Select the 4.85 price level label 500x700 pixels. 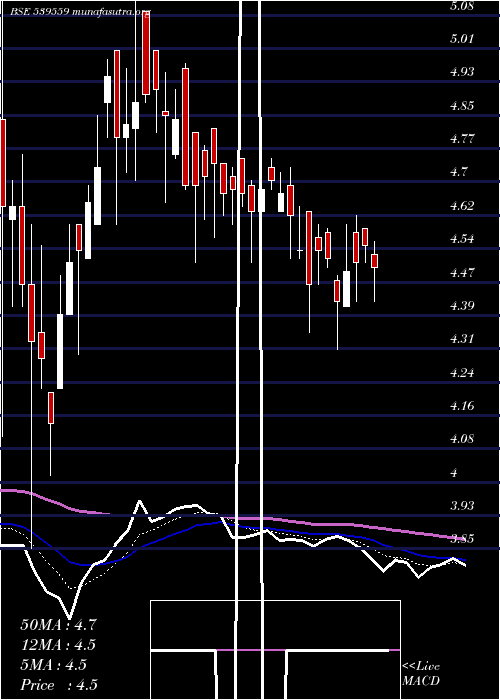point(462,106)
